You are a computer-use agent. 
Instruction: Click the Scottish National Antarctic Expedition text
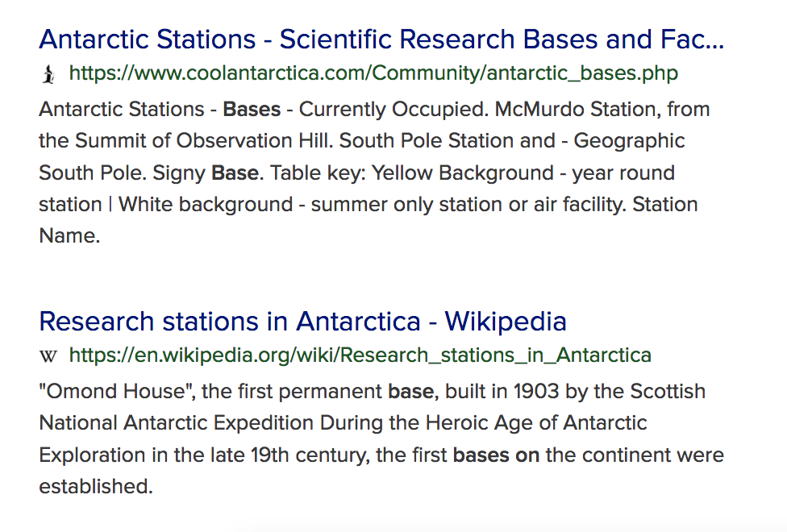click(373, 406)
